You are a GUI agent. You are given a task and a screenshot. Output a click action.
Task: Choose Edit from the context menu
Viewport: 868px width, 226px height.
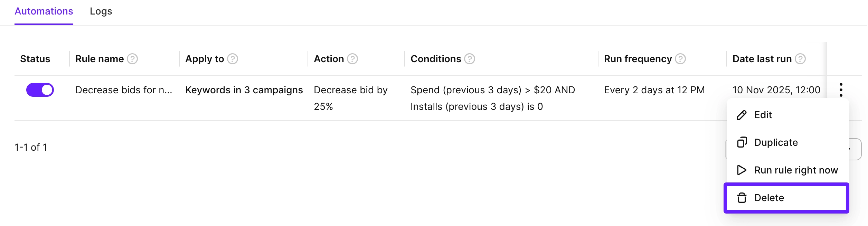coord(763,115)
